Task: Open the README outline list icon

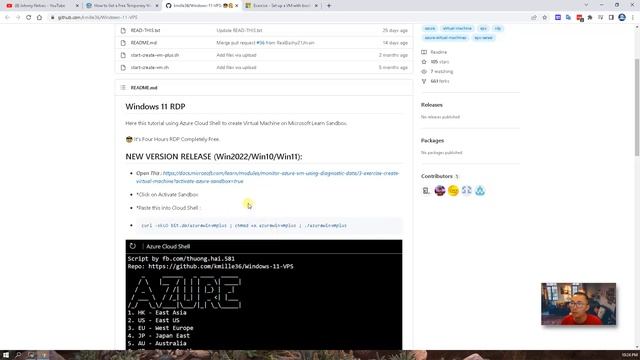Action: 123,87
